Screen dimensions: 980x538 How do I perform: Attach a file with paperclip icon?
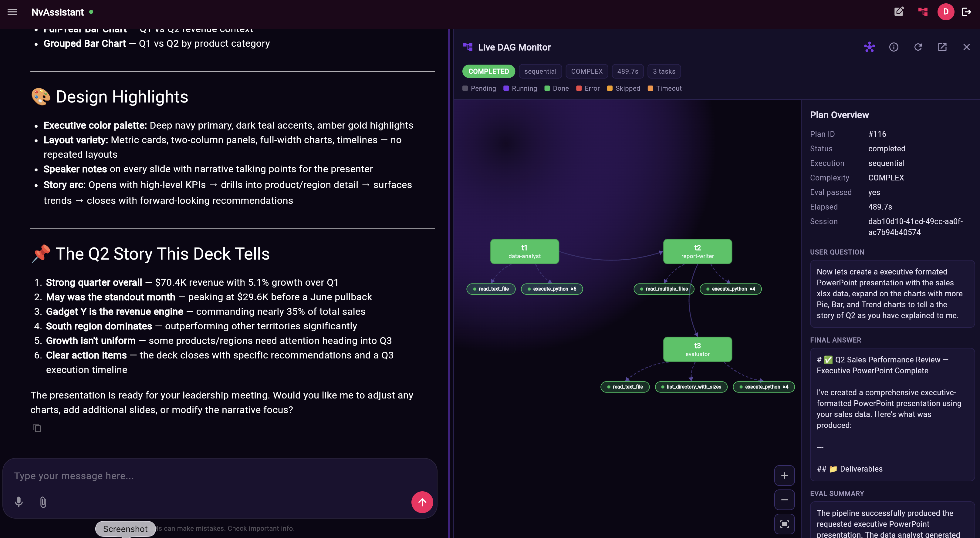pyautogui.click(x=43, y=502)
